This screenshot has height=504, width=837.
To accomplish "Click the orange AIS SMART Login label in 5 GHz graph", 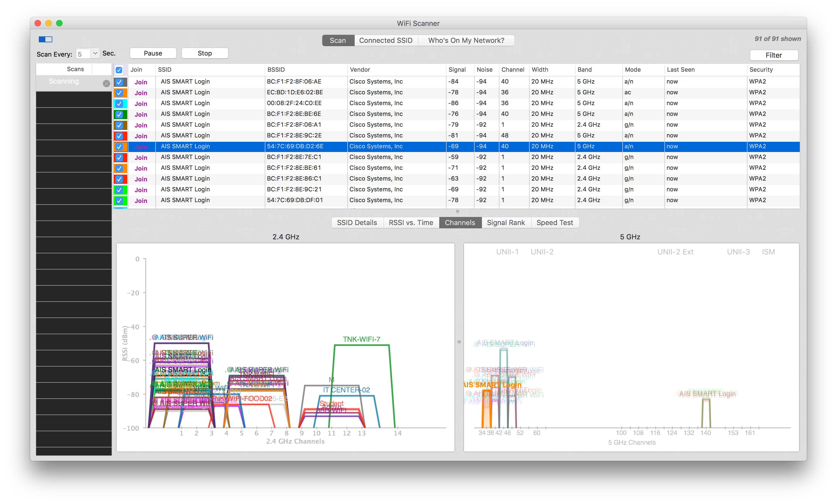I will pos(493,385).
